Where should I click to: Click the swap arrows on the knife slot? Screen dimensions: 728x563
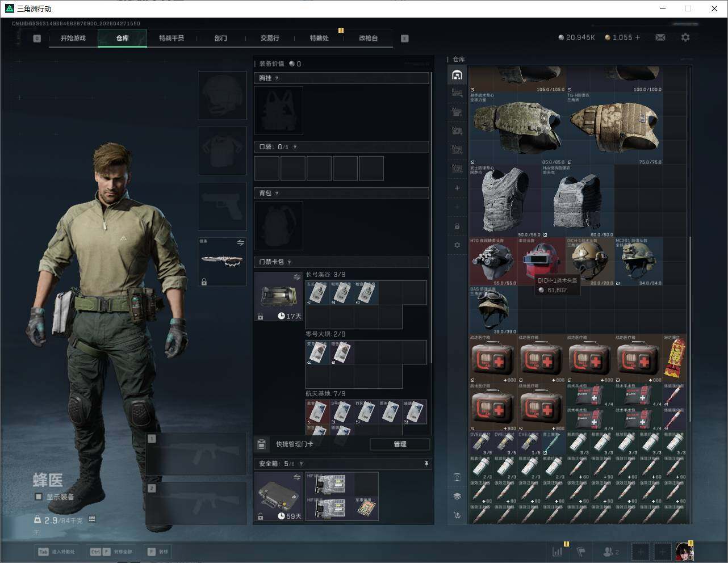[240, 243]
